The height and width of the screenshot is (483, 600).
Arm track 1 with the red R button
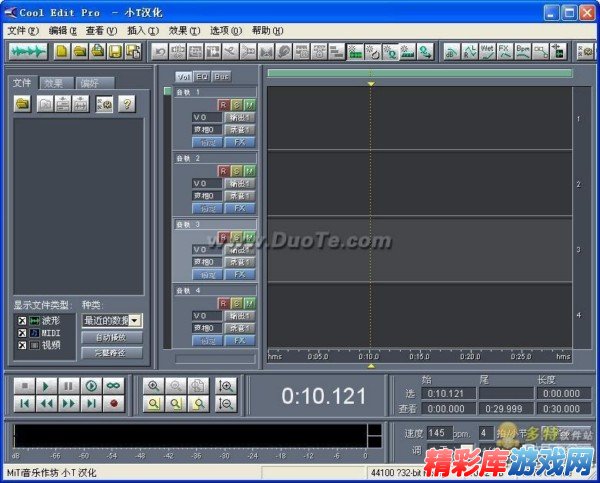pos(223,103)
